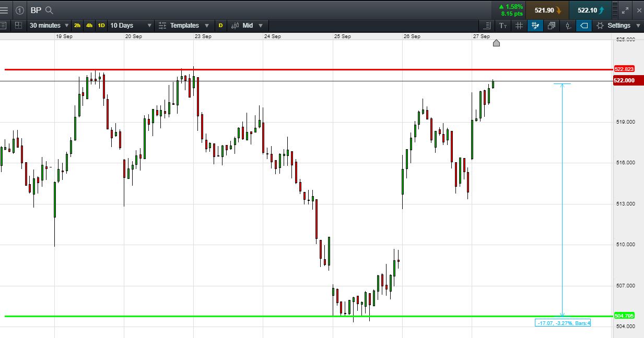Expand chart to full screen
This screenshot has width=644, height=338.
(x=625, y=10)
